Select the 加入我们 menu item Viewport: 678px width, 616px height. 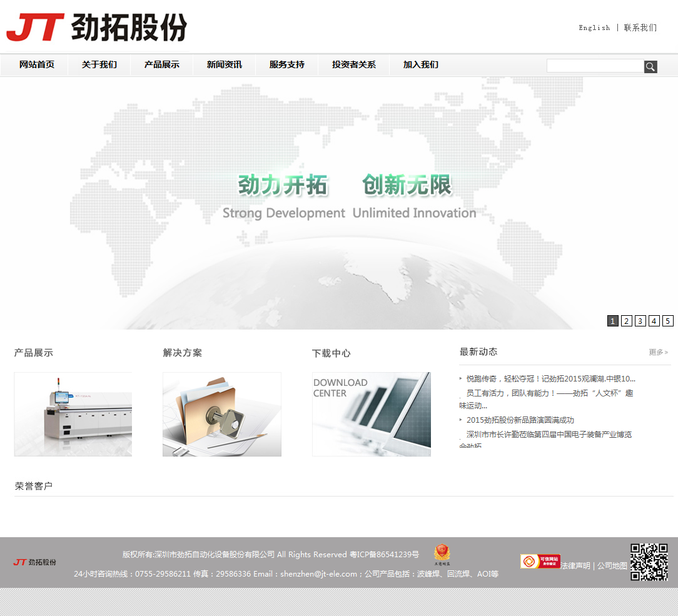tap(421, 65)
